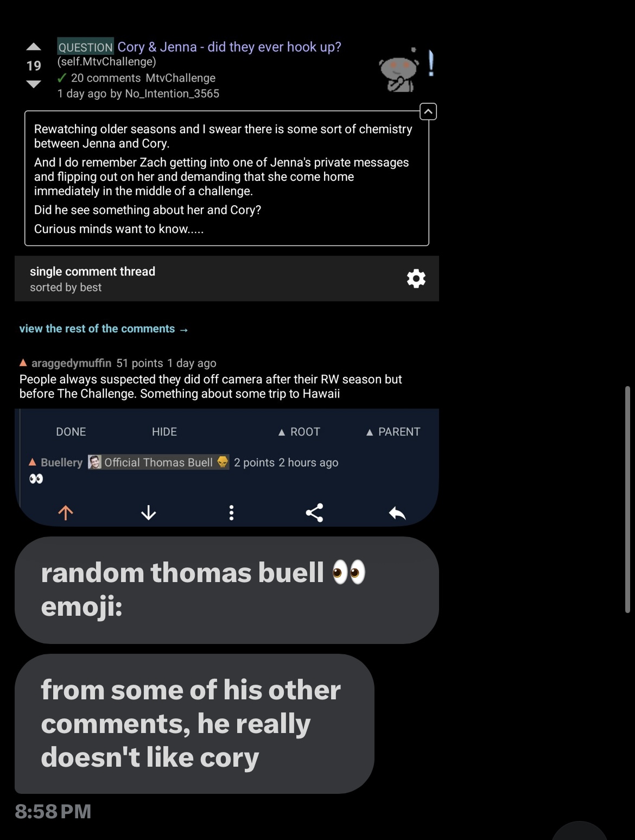Open the post title link
Image resolution: width=635 pixels, height=840 pixels.
230,47
